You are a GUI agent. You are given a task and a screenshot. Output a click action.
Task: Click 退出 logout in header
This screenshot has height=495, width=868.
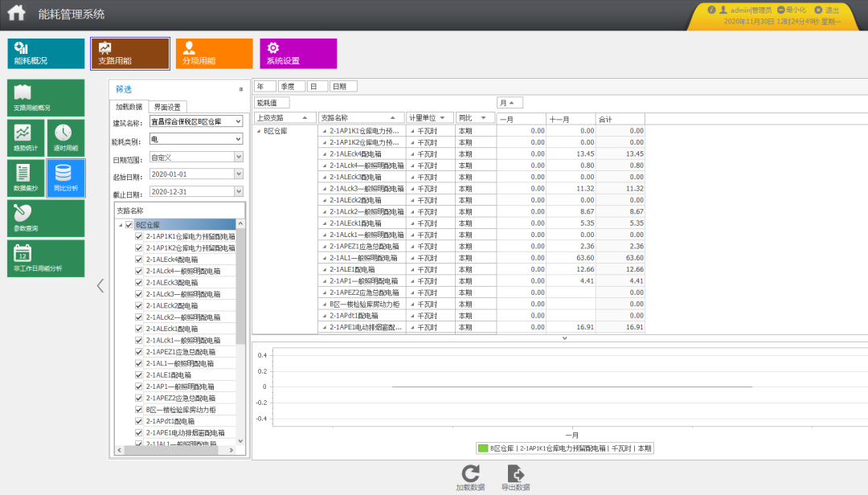(827, 10)
